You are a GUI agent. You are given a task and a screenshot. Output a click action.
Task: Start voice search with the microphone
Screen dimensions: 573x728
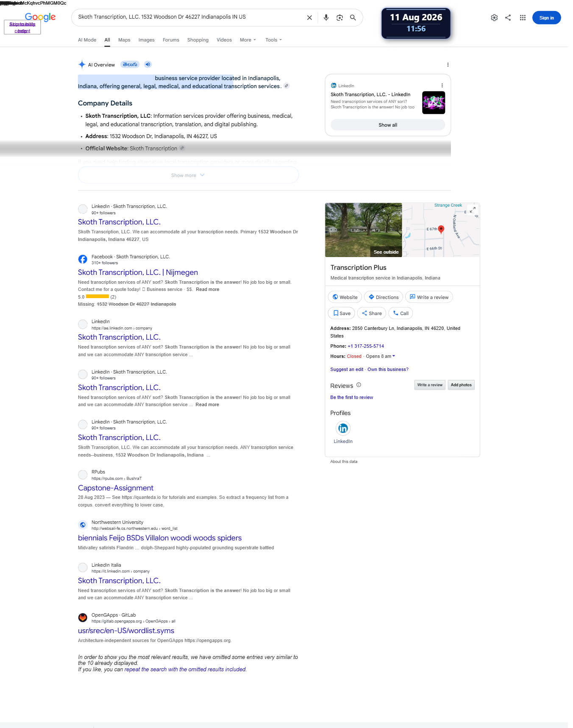coord(326,18)
